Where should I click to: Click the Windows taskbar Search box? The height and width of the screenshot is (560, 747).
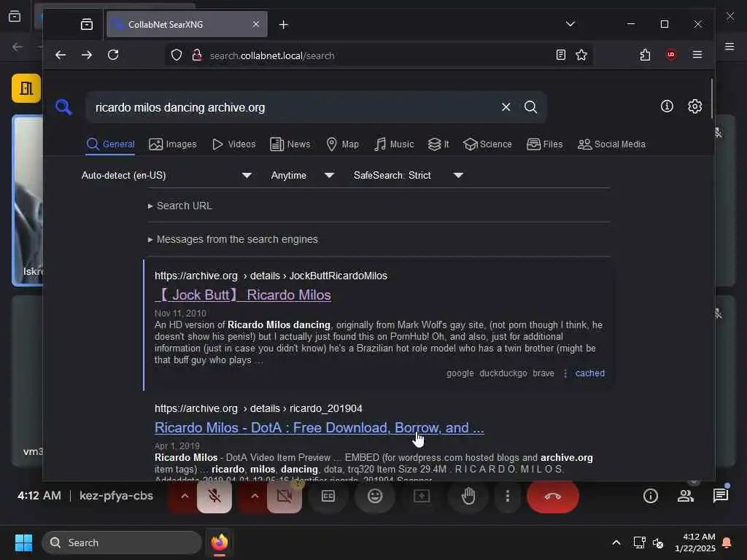coord(122,542)
